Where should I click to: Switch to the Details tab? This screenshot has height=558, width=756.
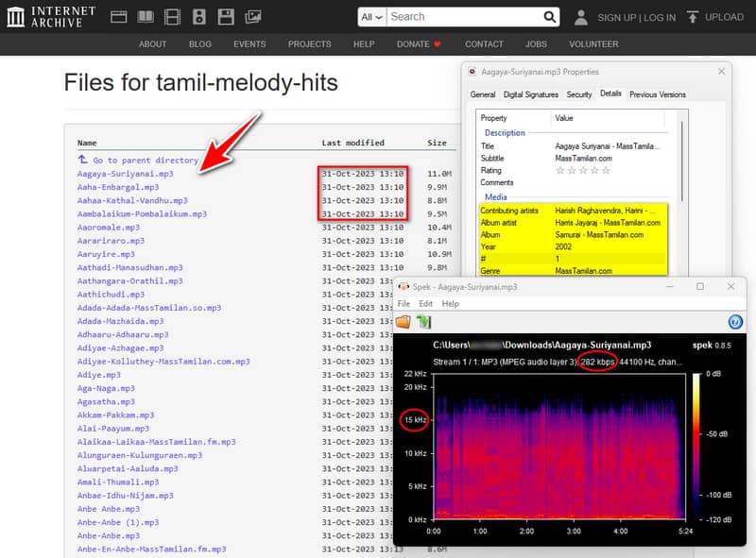pyautogui.click(x=610, y=93)
